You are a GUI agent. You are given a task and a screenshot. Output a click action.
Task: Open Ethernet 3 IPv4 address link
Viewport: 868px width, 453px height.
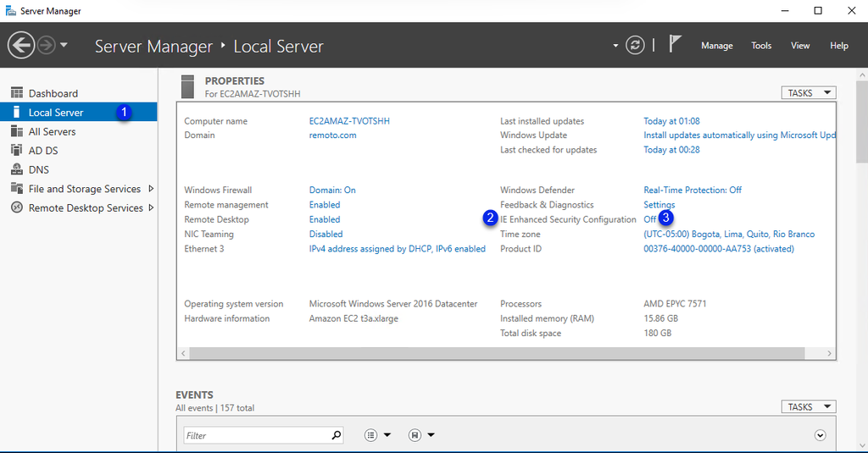coord(397,249)
